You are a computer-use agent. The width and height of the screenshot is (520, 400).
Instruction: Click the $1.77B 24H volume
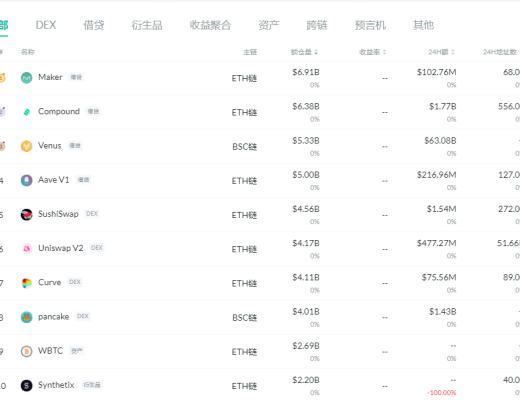pyautogui.click(x=442, y=106)
